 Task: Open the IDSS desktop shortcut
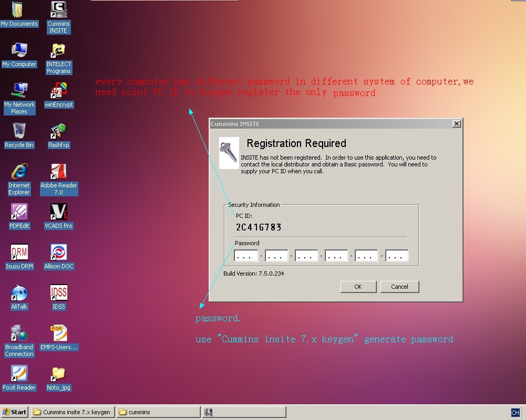click(58, 292)
